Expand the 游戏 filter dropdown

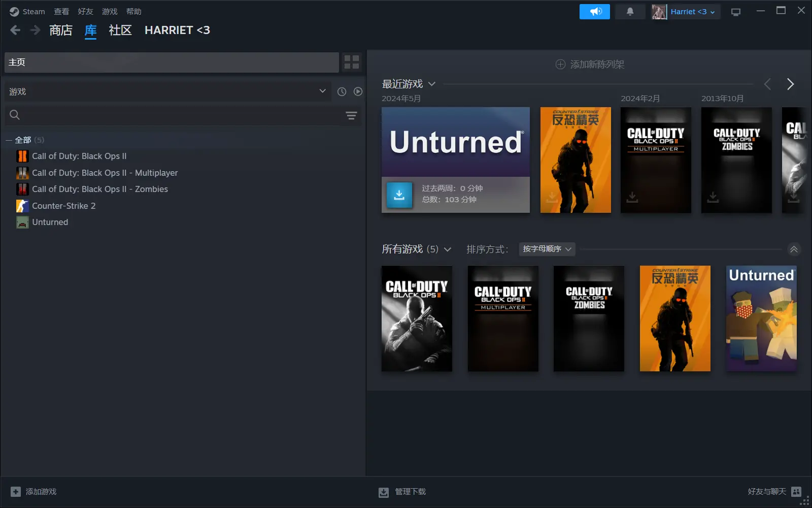168,91
